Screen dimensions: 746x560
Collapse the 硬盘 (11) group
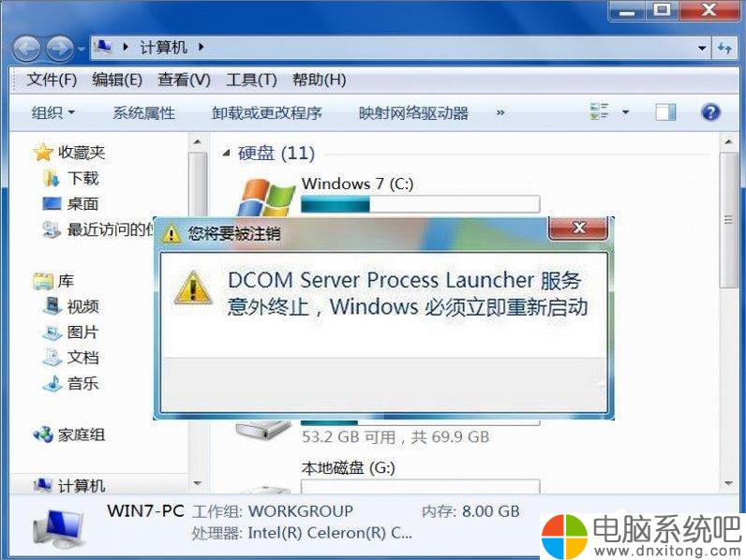pyautogui.click(x=227, y=153)
